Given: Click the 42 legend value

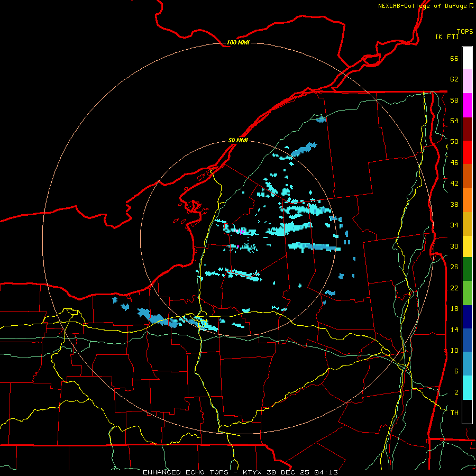Looking at the screenshot, I should (454, 184).
